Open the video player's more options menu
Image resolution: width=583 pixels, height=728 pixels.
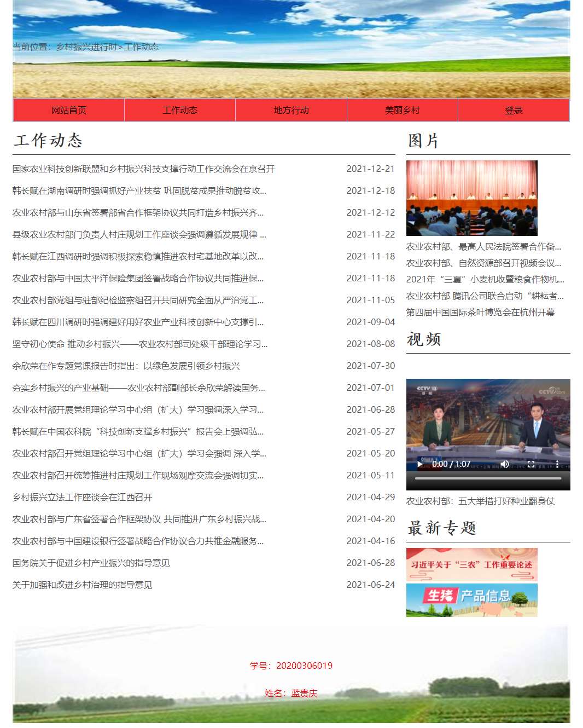pos(557,464)
